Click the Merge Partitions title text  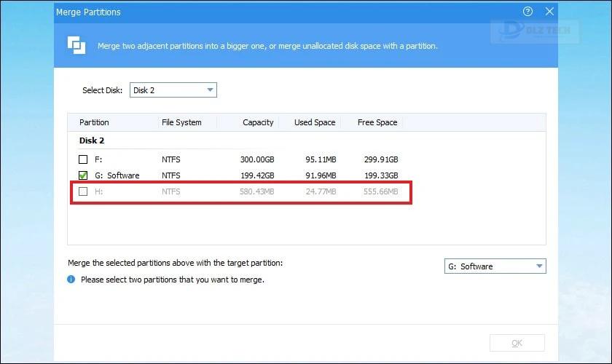(x=88, y=12)
